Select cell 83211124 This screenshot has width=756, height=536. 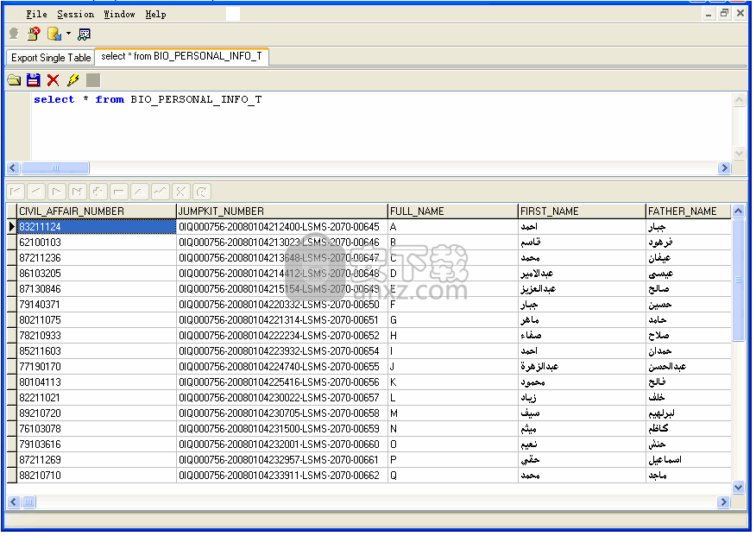click(97, 227)
